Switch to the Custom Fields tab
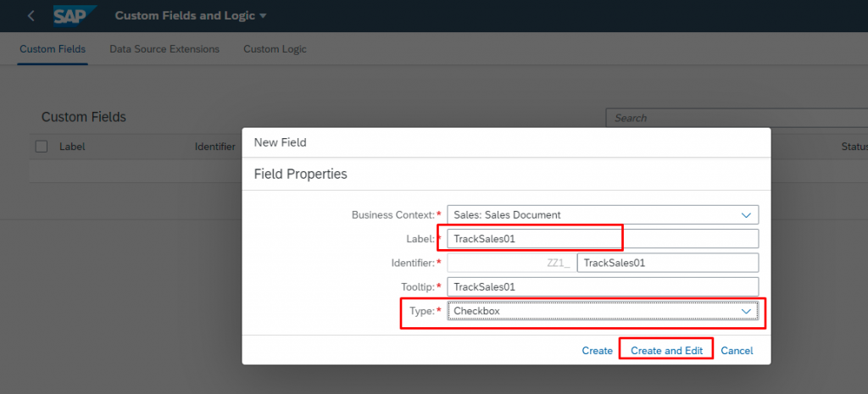 click(x=53, y=49)
